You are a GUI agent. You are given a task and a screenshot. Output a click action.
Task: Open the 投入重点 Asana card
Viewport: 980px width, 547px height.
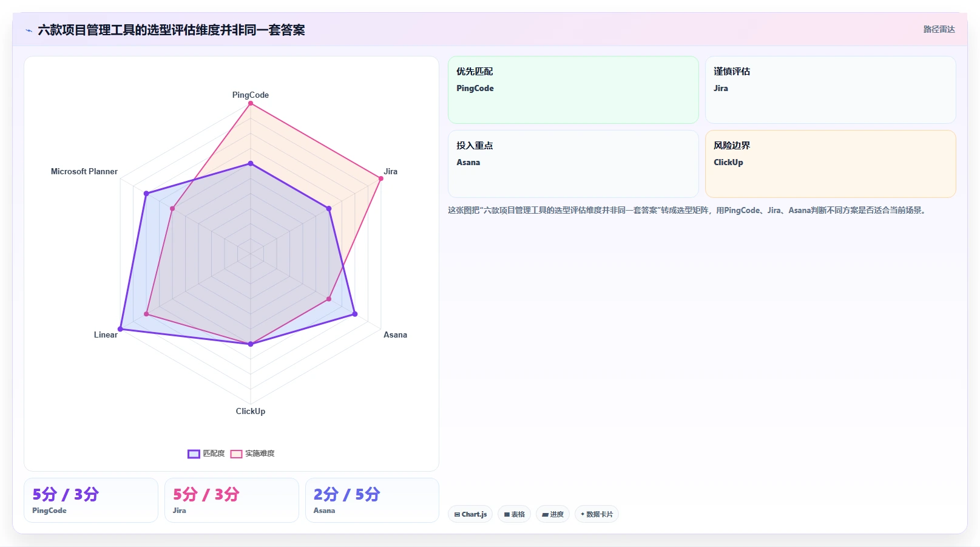click(573, 164)
